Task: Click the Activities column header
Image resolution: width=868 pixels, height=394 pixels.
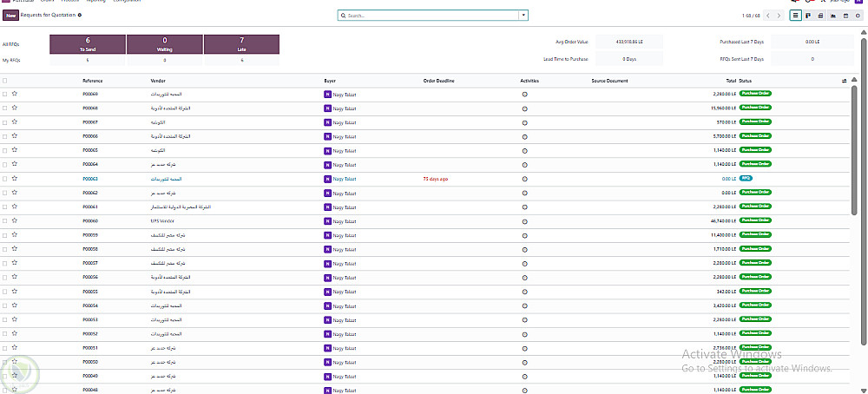Action: [529, 81]
